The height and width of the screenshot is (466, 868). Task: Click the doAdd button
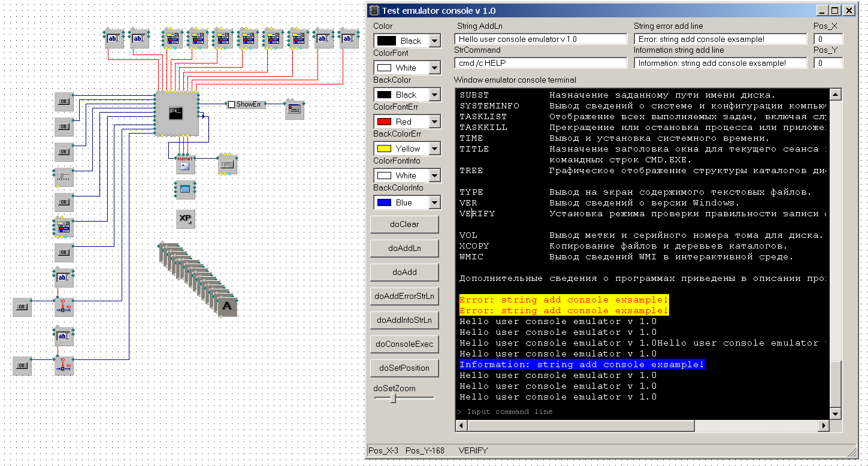404,272
